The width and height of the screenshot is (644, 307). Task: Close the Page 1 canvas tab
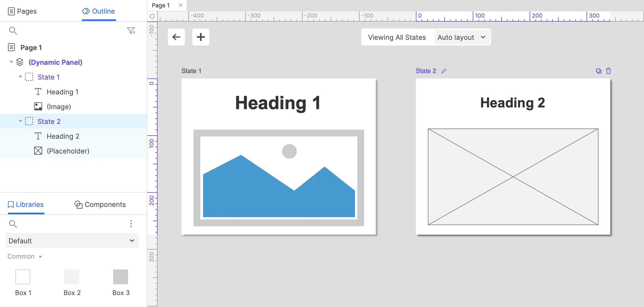[x=180, y=5]
